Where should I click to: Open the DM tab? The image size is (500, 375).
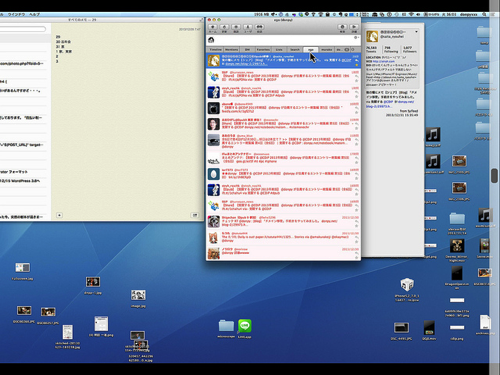[247, 50]
